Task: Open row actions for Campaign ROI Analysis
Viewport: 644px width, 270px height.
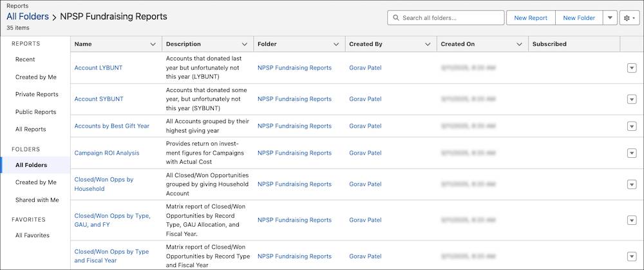Action: click(632, 153)
